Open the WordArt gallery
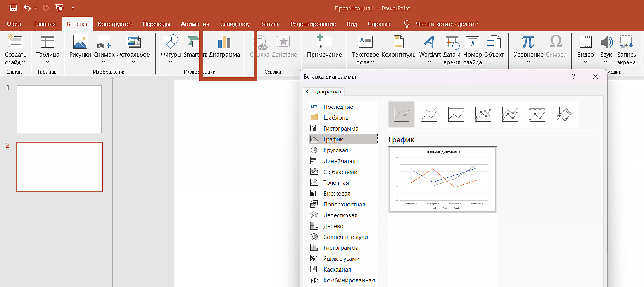644x287 pixels. (430, 50)
